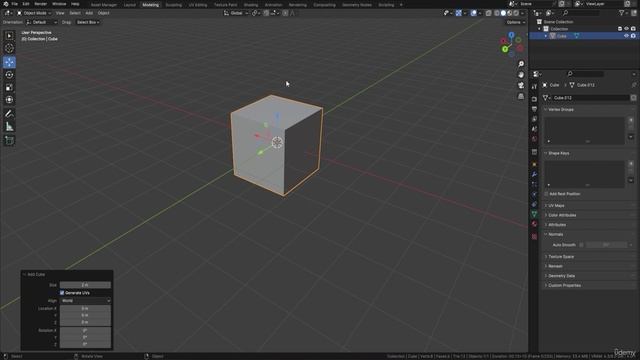Click the Cube.012 mesh name field
The image size is (640, 360).
591,98
